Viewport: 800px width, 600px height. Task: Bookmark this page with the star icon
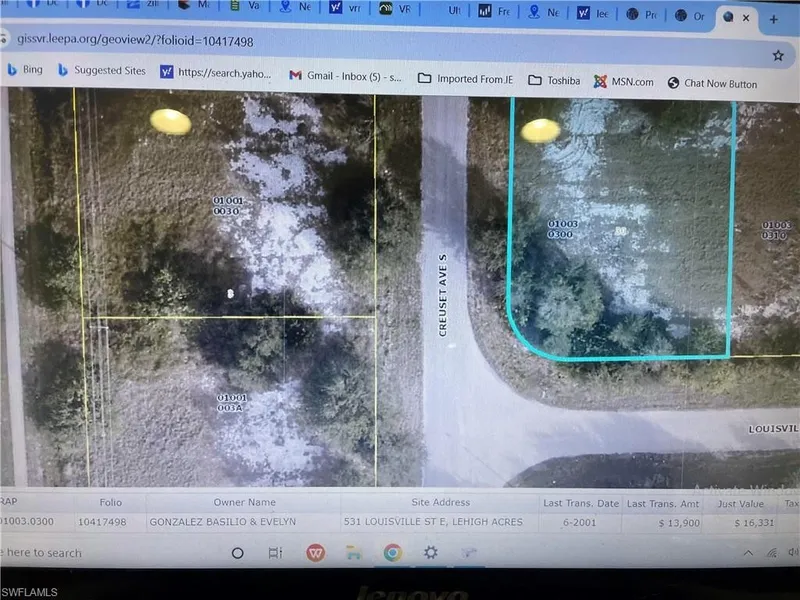pyautogui.click(x=777, y=55)
